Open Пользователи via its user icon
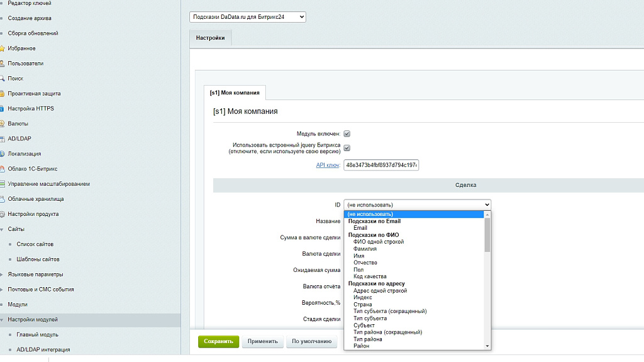Screen dimensions: 644x362 (3, 64)
